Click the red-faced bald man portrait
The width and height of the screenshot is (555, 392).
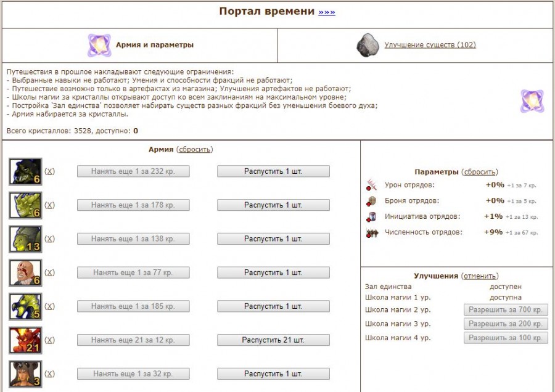click(25, 273)
